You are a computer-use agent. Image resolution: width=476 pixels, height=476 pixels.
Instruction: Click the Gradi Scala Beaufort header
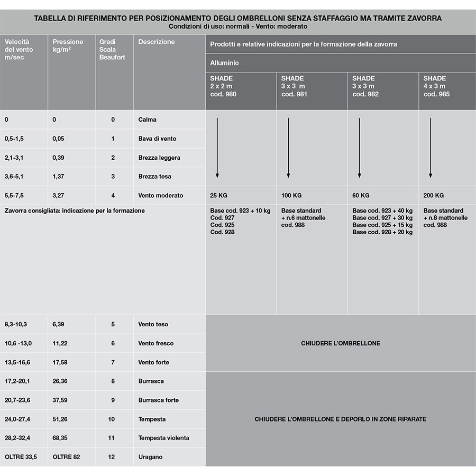tap(115, 72)
